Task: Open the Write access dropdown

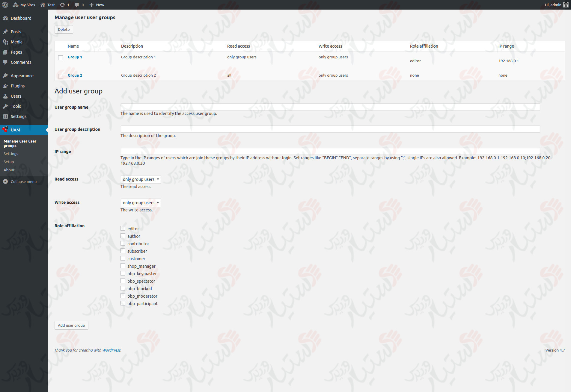Action: tap(140, 202)
